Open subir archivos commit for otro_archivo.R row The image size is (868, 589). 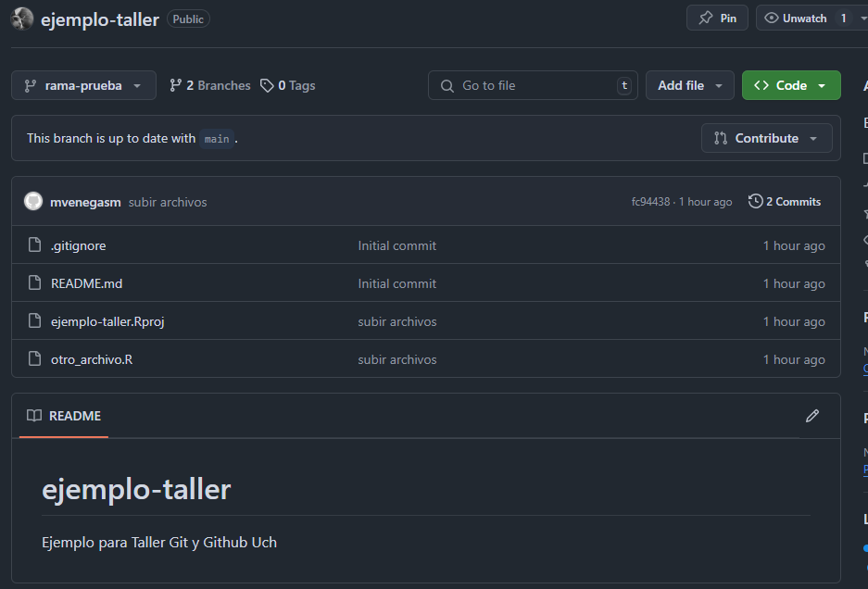pyautogui.click(x=396, y=360)
